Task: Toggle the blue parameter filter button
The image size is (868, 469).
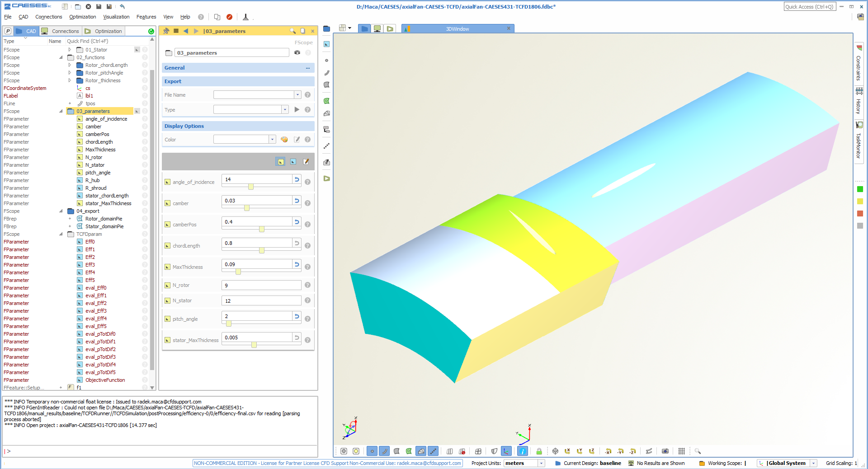Action: pyautogui.click(x=293, y=162)
